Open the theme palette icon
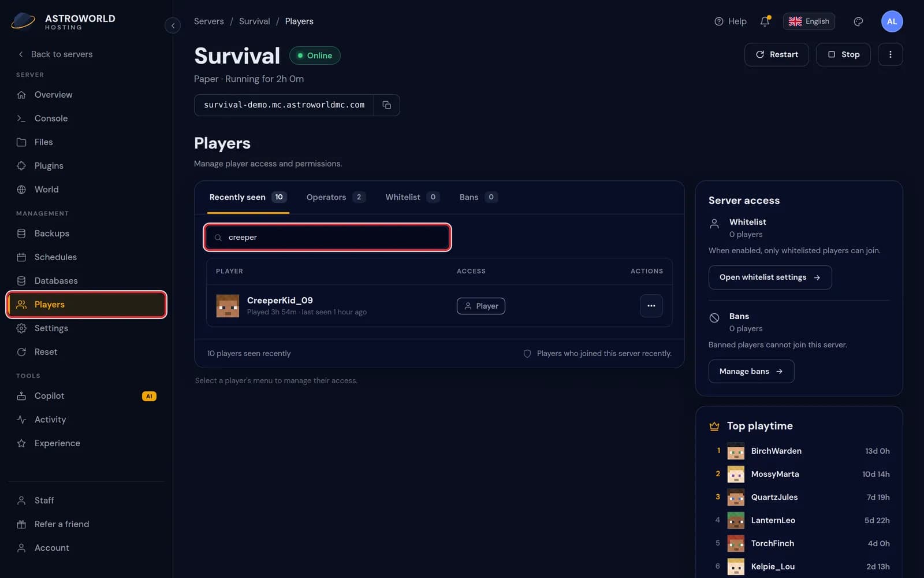The height and width of the screenshot is (578, 924). (x=858, y=21)
